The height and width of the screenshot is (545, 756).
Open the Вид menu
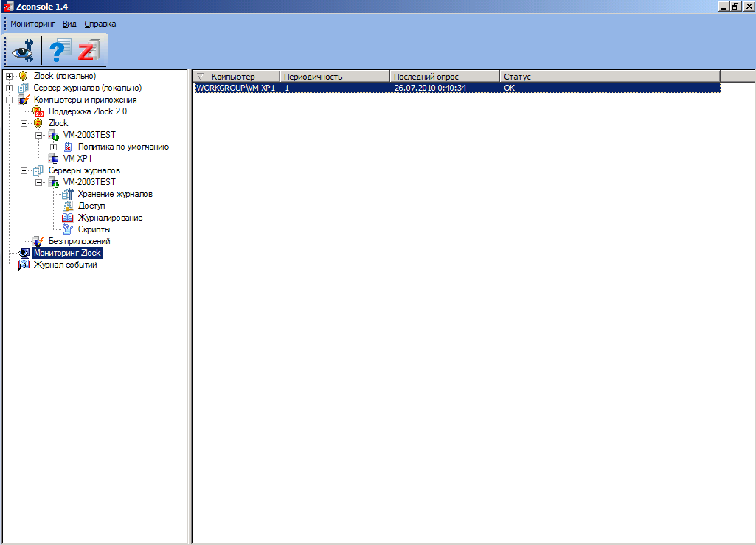[69, 24]
